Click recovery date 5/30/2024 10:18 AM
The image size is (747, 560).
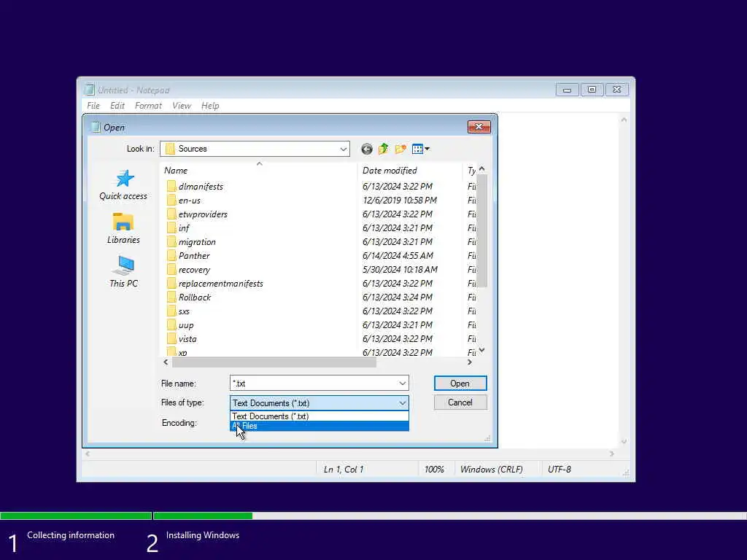400,270
